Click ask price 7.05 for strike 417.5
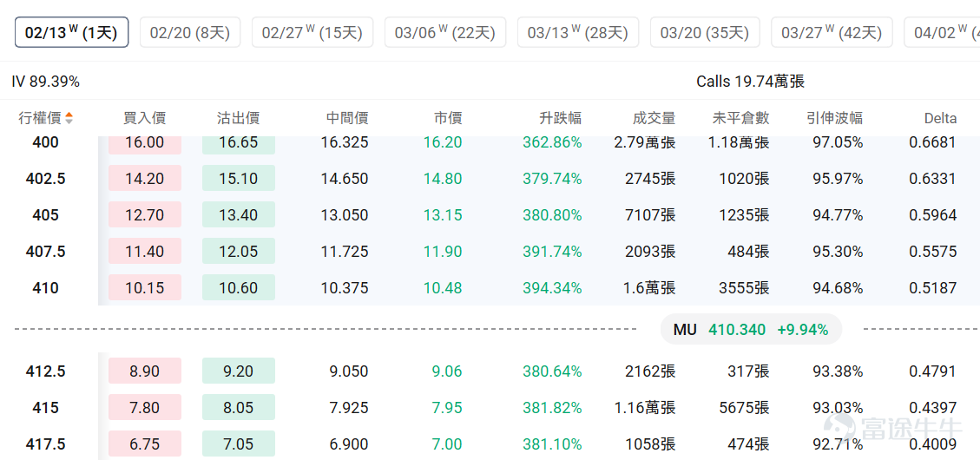Image resolution: width=980 pixels, height=460 pixels. coord(238,444)
